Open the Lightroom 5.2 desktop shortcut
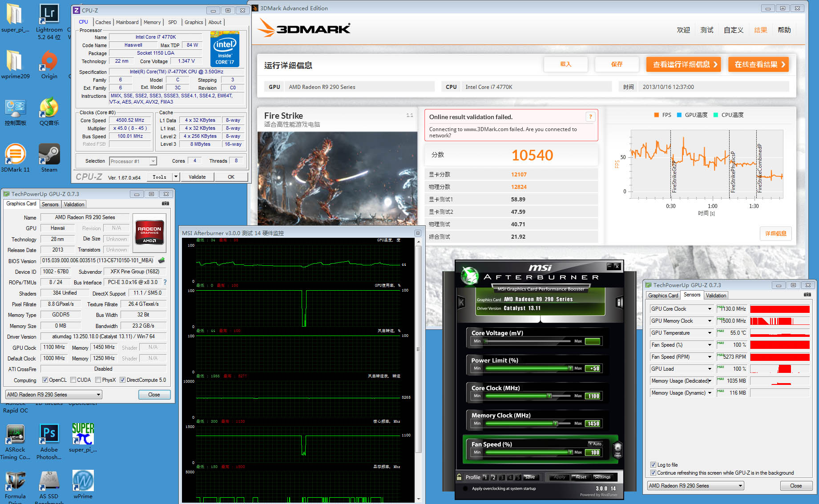The height and width of the screenshot is (504, 819). 49,21
